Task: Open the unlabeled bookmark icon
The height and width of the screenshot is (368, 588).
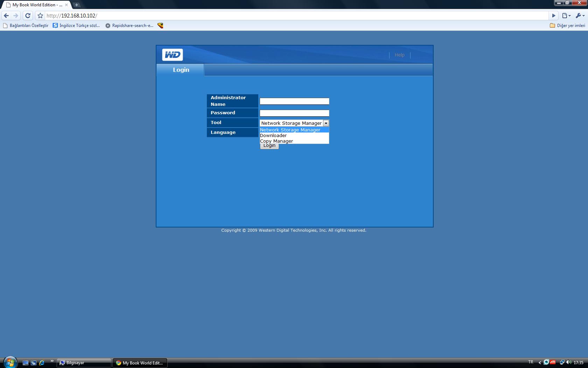Action: coord(160,25)
